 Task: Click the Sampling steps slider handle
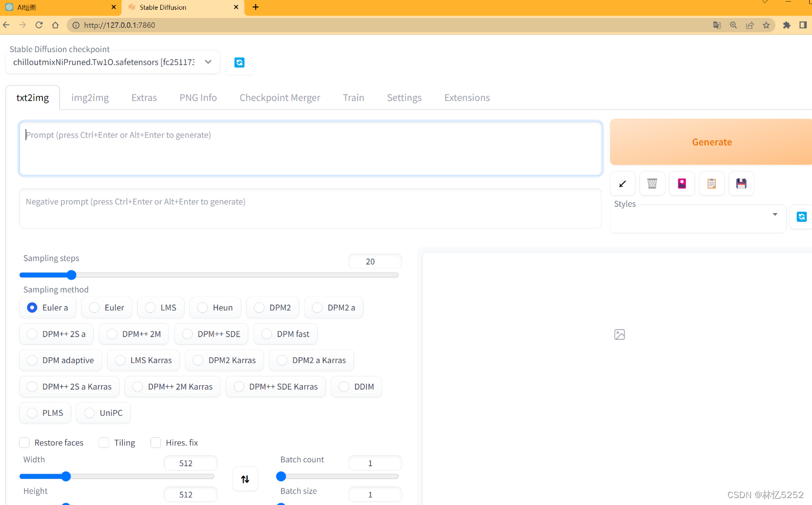coord(71,275)
